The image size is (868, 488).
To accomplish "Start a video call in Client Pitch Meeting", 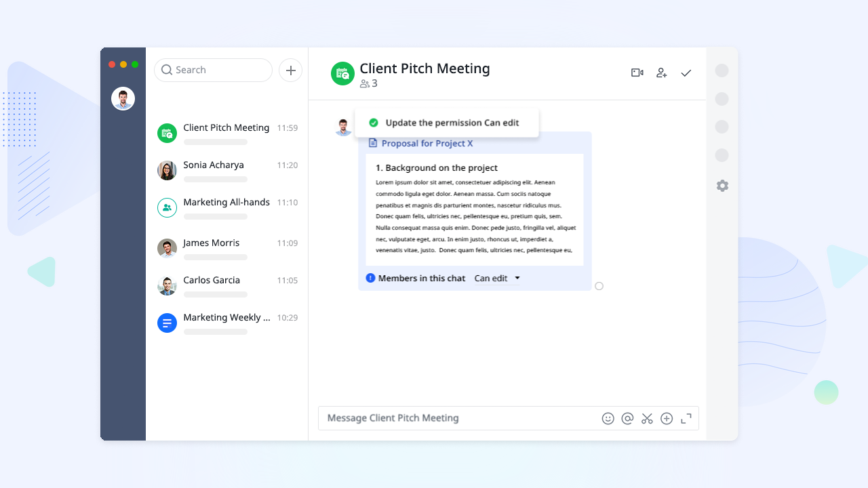I will coord(637,73).
